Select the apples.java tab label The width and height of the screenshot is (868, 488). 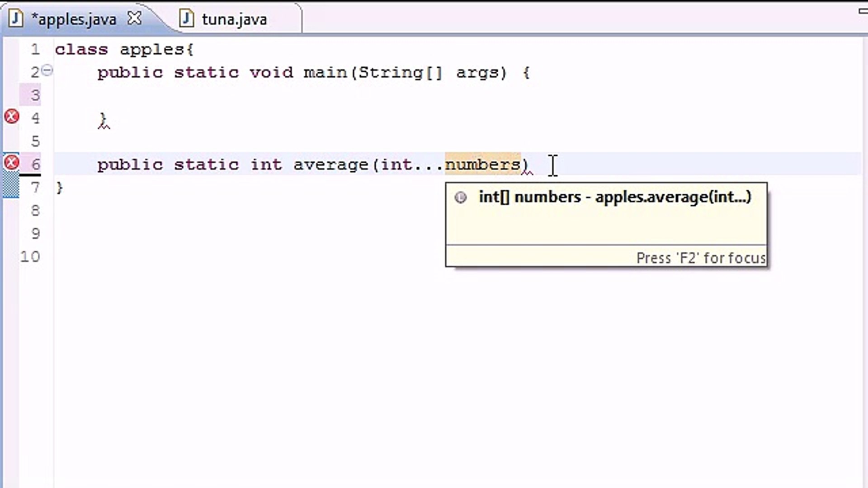tap(74, 19)
